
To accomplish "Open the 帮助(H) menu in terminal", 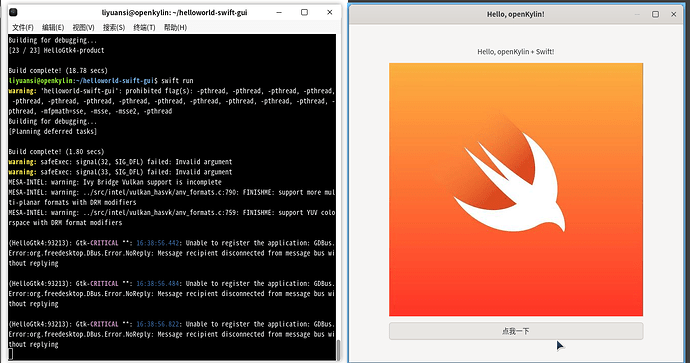I will point(175,28).
